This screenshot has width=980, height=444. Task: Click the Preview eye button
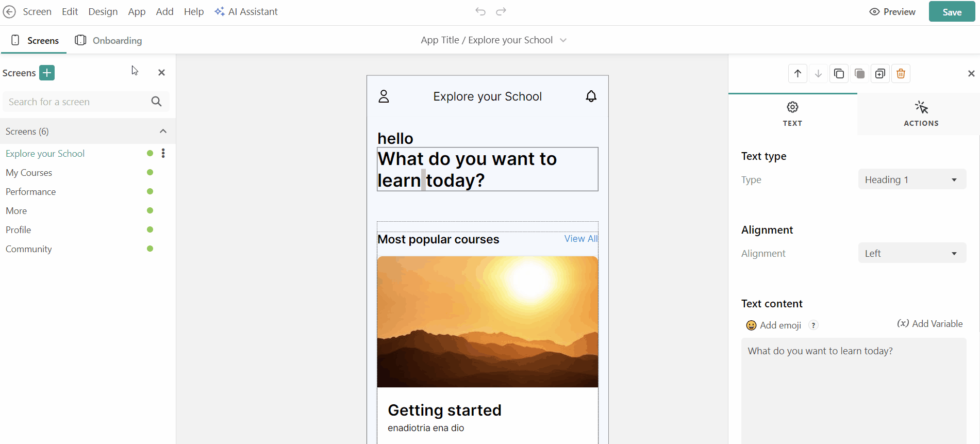tap(892, 12)
